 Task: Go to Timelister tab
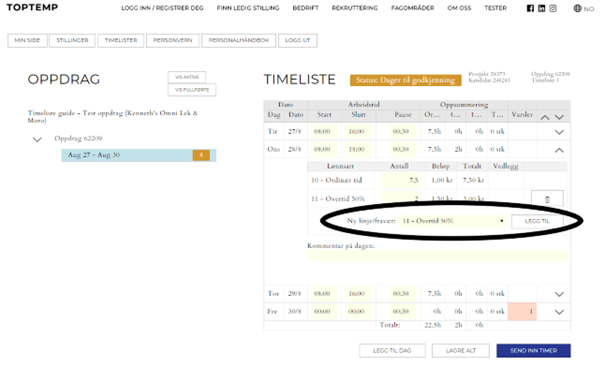121,41
